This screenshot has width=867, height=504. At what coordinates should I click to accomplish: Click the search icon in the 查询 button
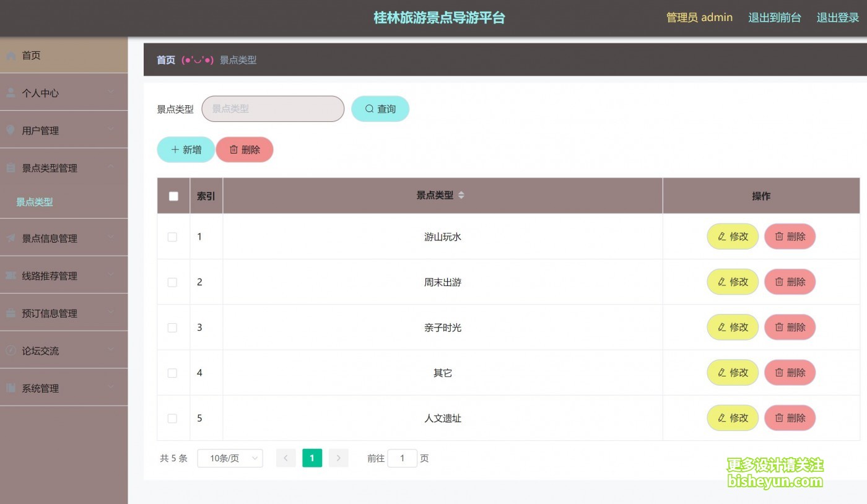tap(370, 108)
